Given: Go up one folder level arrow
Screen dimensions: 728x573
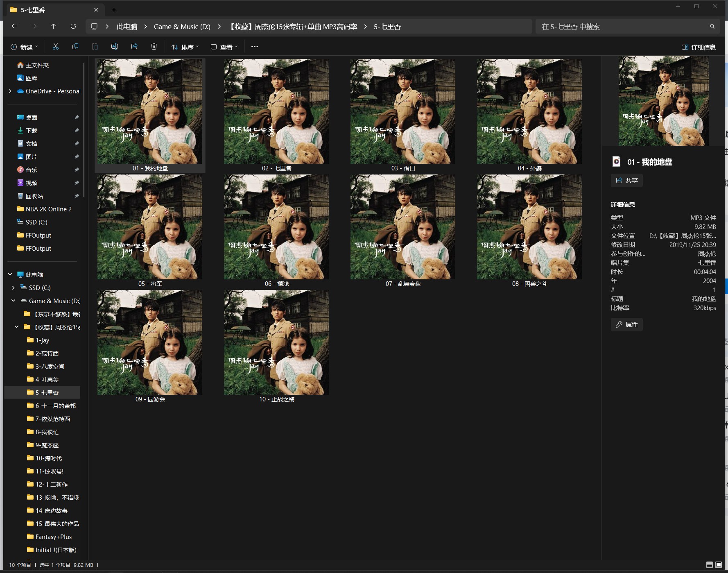Looking at the screenshot, I should pyautogui.click(x=54, y=26).
